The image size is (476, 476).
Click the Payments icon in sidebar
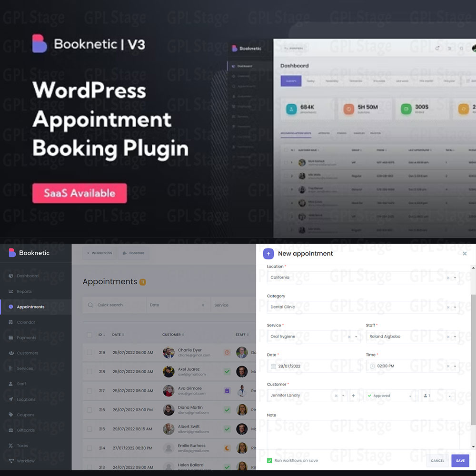click(x=11, y=337)
